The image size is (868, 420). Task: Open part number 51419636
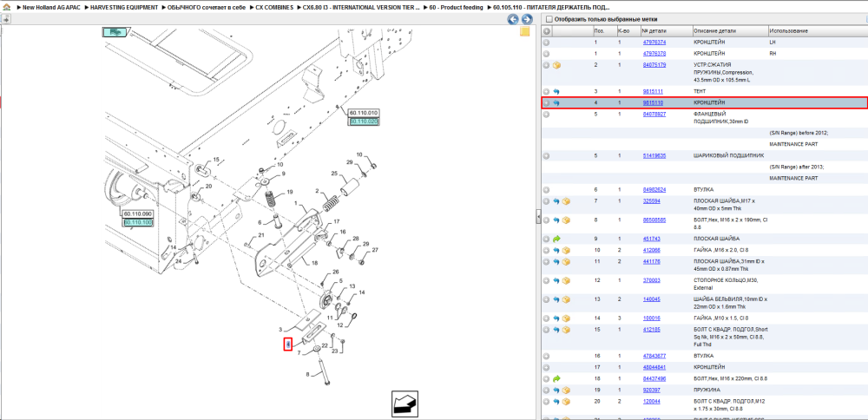[654, 155]
